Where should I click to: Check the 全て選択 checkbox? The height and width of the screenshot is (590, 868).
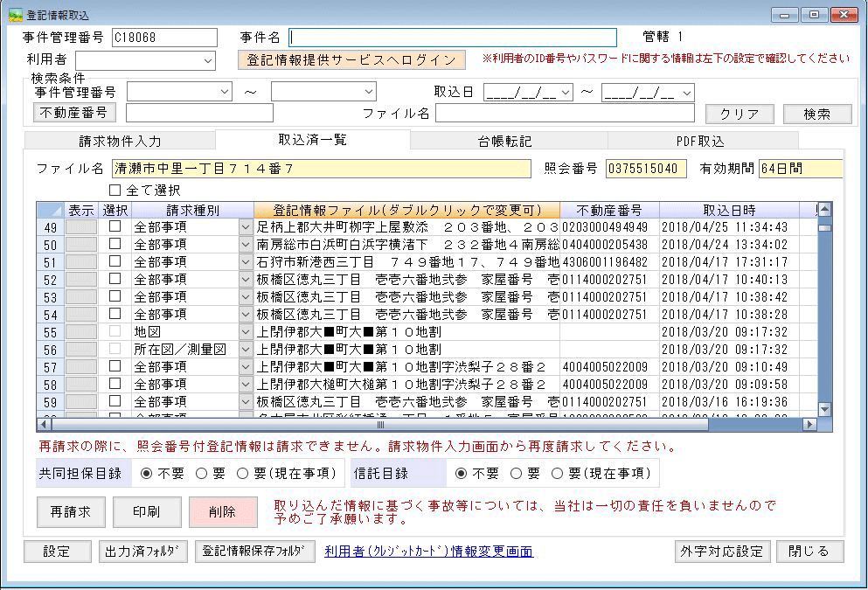(x=115, y=190)
